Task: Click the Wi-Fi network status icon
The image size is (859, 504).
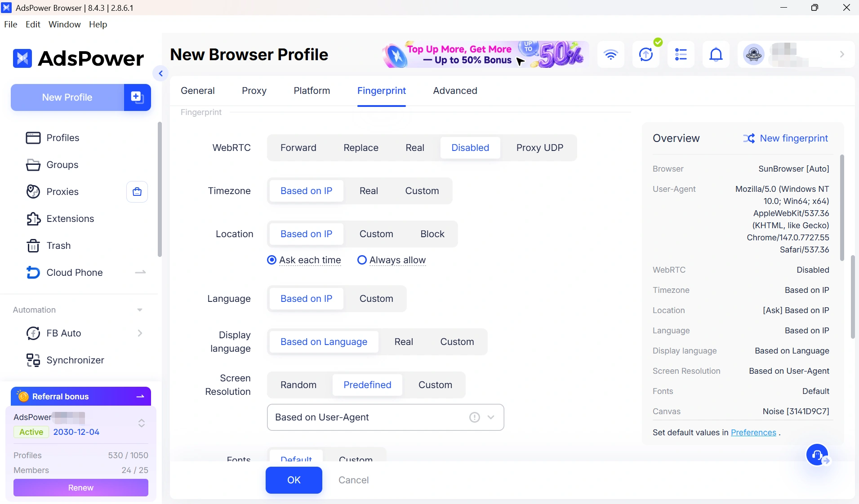Action: pyautogui.click(x=611, y=54)
